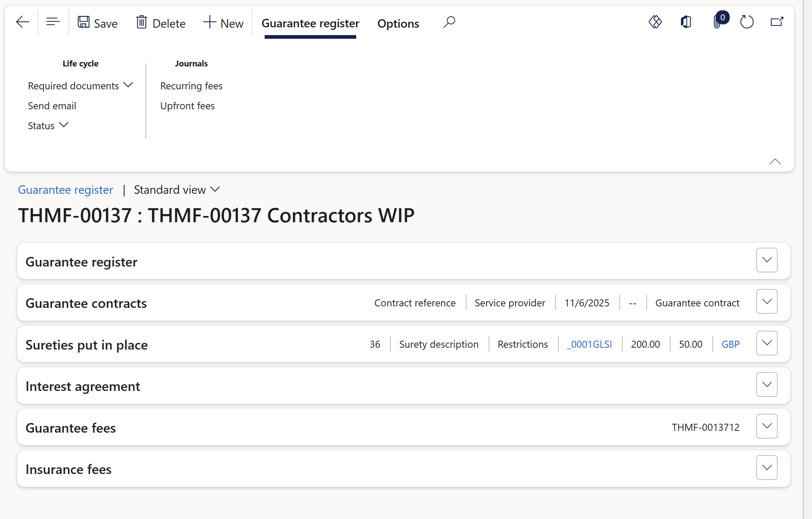The width and height of the screenshot is (812, 519).
Task: Click the Guarantee register breadcrumb link
Action: click(65, 190)
